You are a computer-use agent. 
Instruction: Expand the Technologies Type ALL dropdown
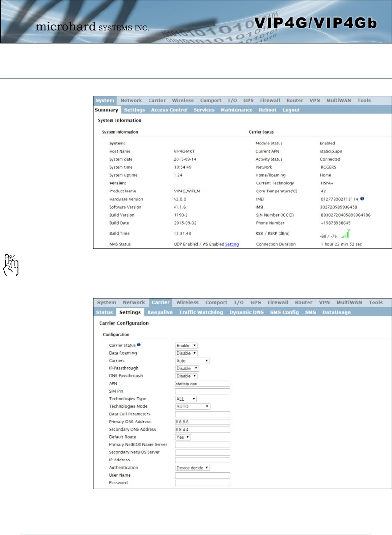click(186, 399)
